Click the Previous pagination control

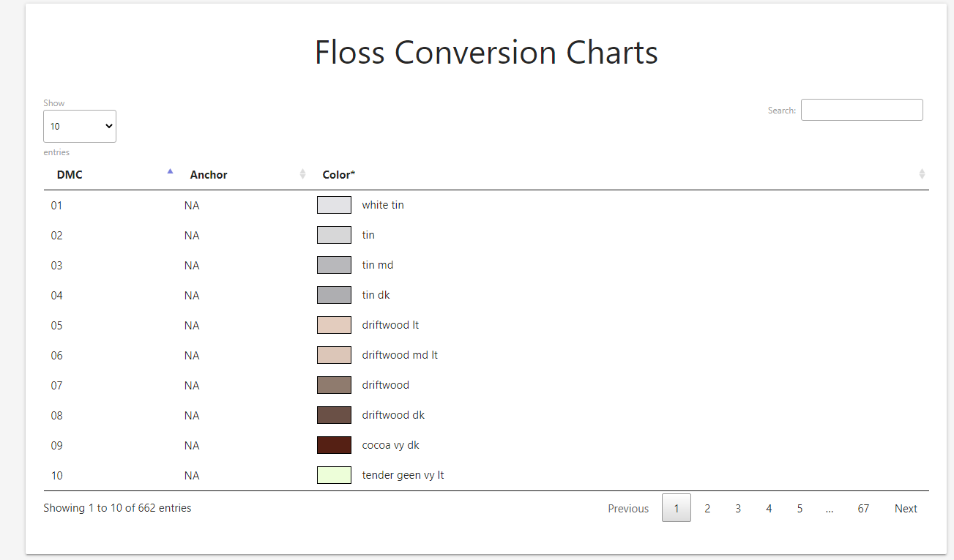coord(627,507)
